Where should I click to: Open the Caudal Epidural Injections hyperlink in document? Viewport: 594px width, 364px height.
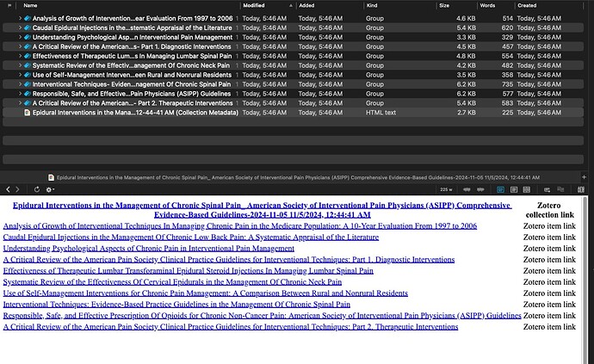(190, 237)
